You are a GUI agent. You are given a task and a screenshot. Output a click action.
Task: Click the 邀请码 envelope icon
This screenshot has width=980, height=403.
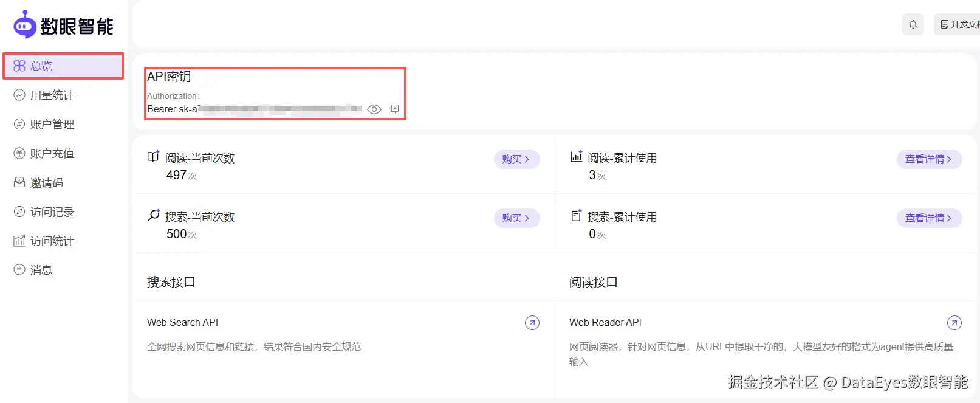point(19,182)
